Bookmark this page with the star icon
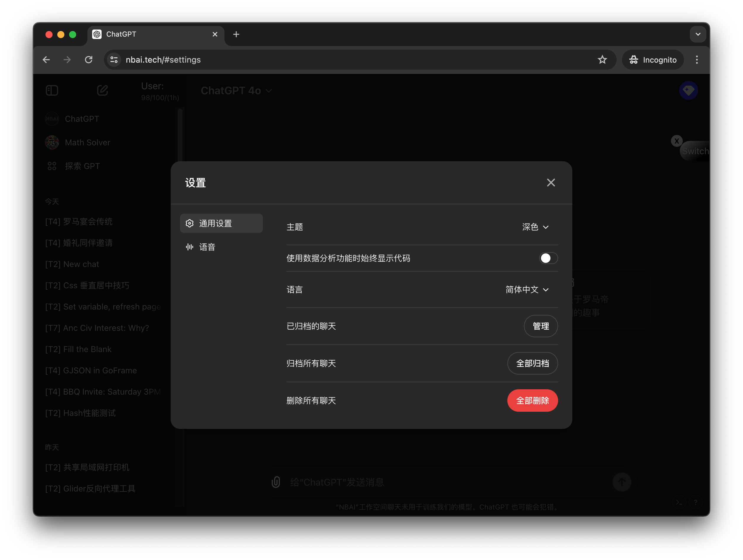This screenshot has height=560, width=743. pyautogui.click(x=602, y=60)
